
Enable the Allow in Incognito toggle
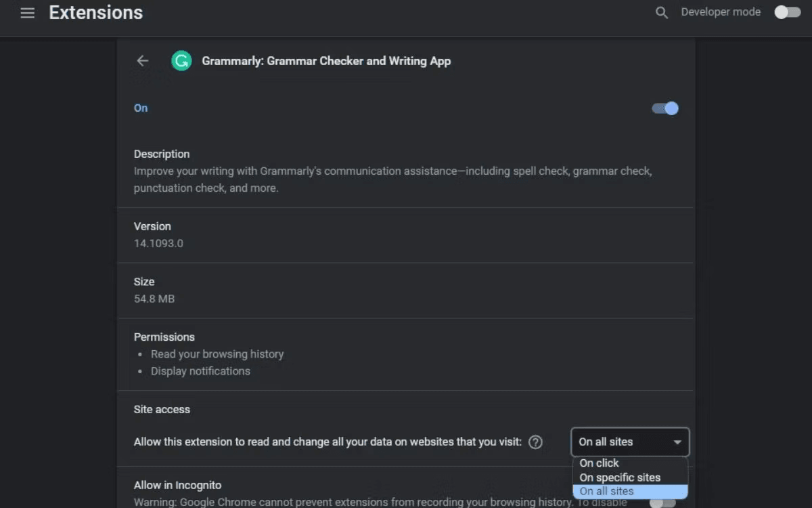(662, 503)
